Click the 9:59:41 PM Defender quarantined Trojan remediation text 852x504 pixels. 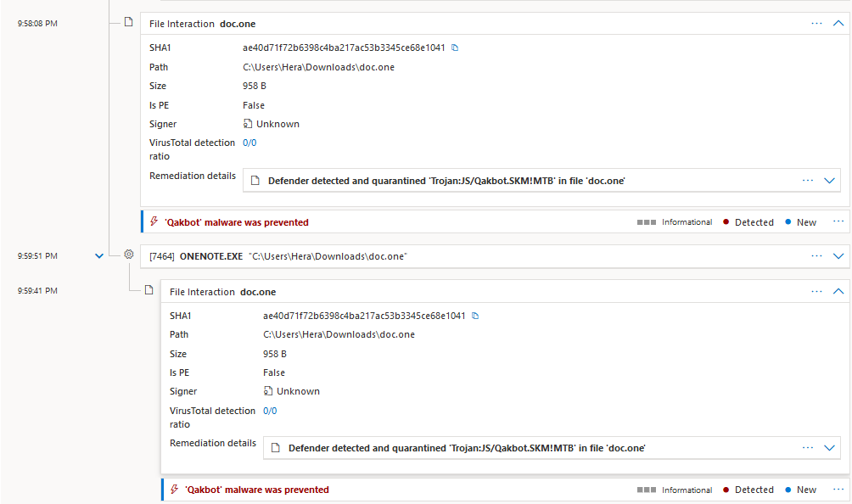pyautogui.click(x=467, y=448)
